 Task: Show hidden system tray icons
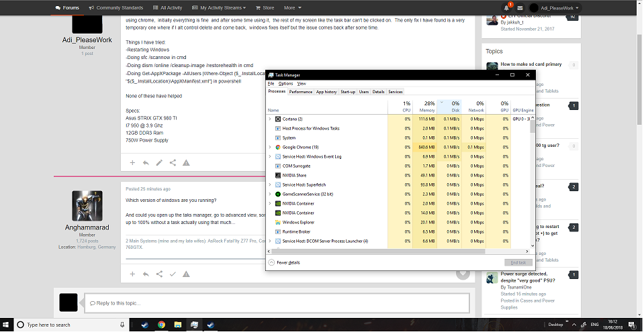click(x=574, y=325)
